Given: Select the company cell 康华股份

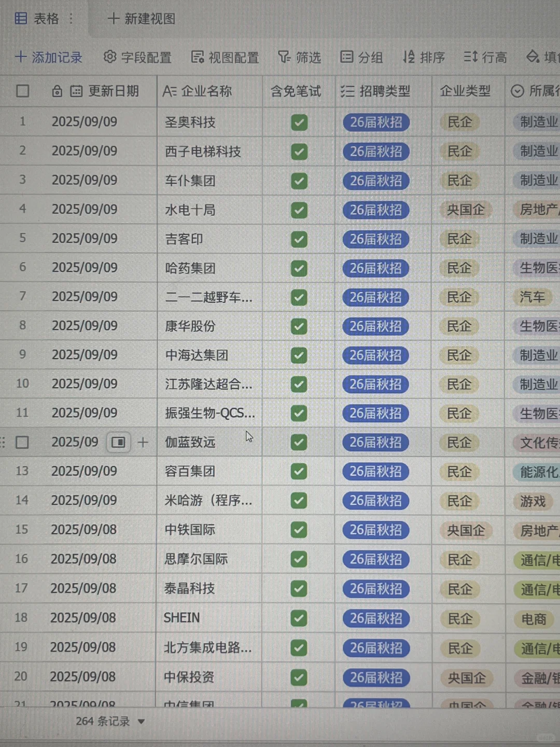Looking at the screenshot, I should coord(209,326).
